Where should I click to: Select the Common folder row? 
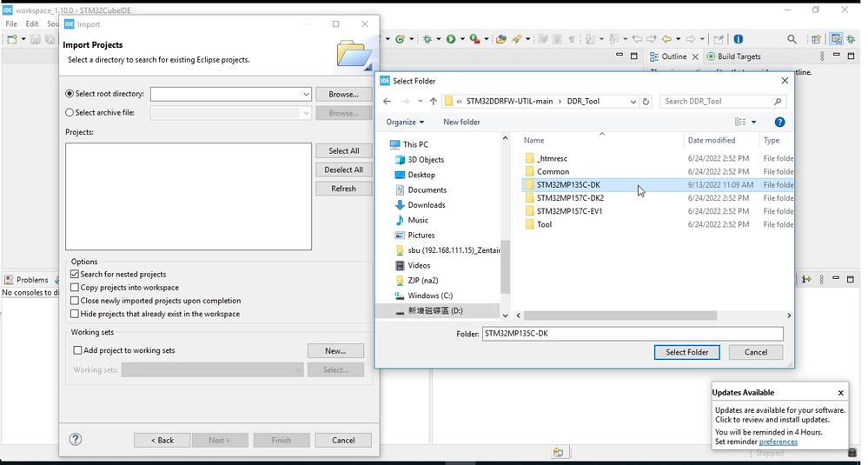pos(658,171)
